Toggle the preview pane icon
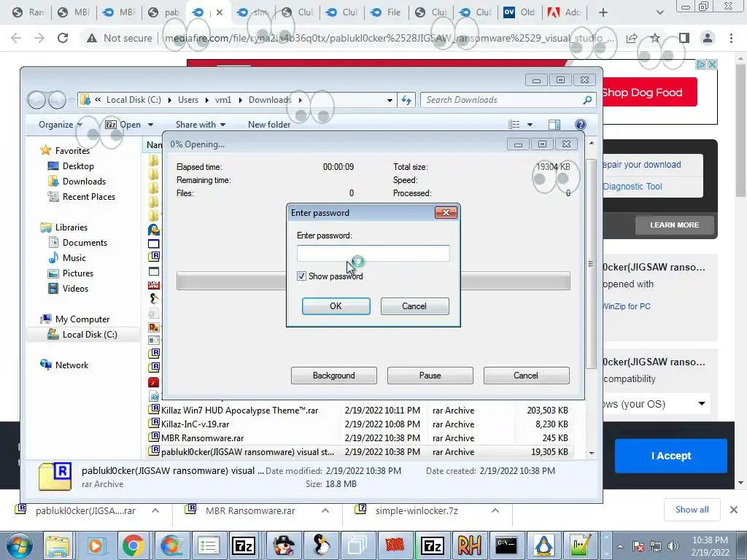Screen dimensions: 747x560 (554, 125)
